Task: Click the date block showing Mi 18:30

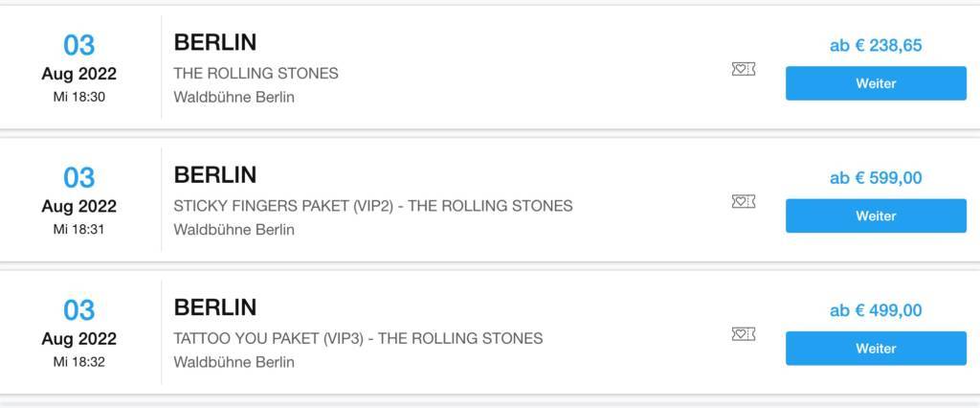Action: [x=79, y=67]
